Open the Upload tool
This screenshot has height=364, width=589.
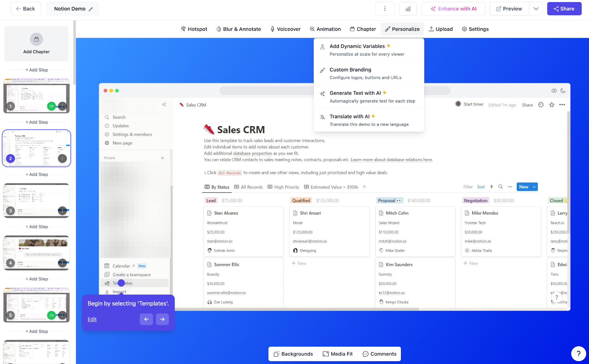[x=441, y=29]
